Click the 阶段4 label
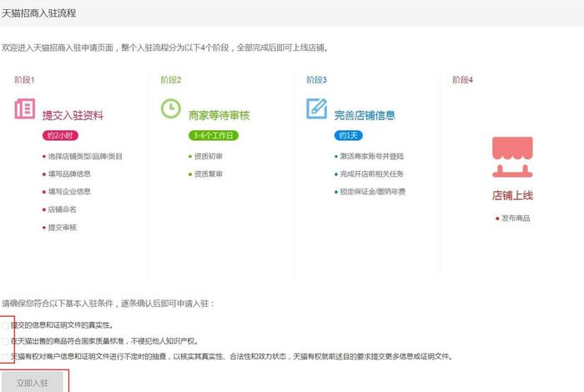This screenshot has width=584, height=392. (x=462, y=80)
